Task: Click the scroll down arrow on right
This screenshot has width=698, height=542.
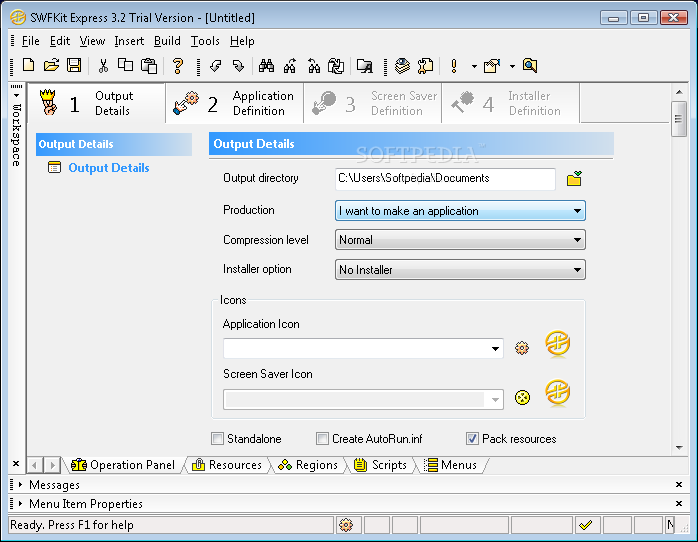Action: point(679,448)
